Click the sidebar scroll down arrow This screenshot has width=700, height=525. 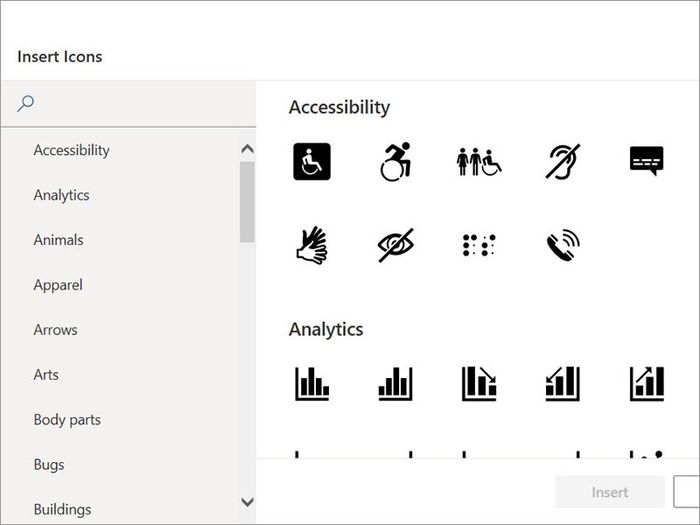click(247, 502)
